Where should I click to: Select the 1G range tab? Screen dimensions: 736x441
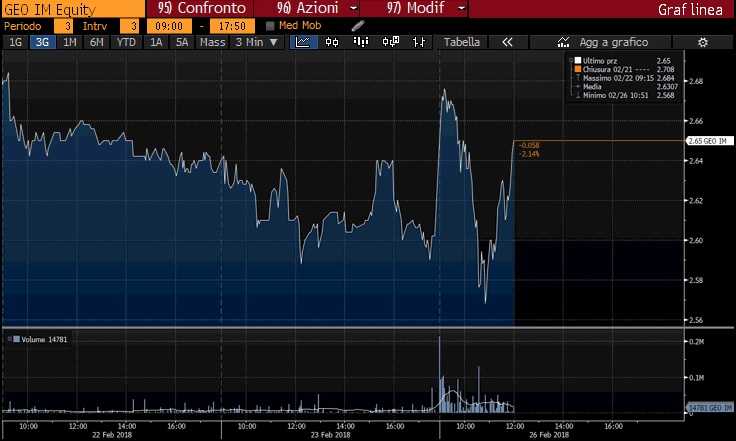15,42
